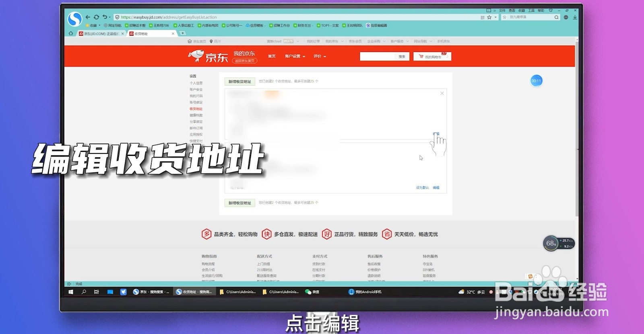Select 应用授权 in the settings sidebar
Viewport: 644px width, 334px height.
pos(196,135)
